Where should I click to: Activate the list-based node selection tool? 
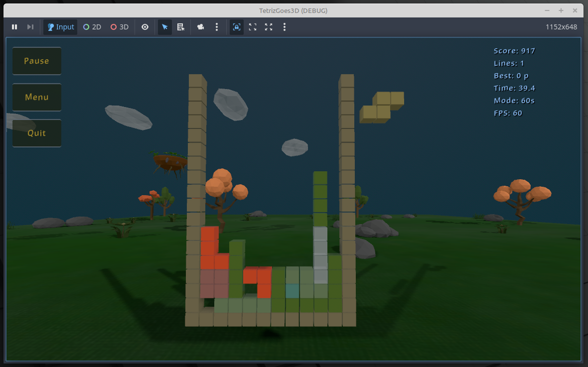[180, 27]
